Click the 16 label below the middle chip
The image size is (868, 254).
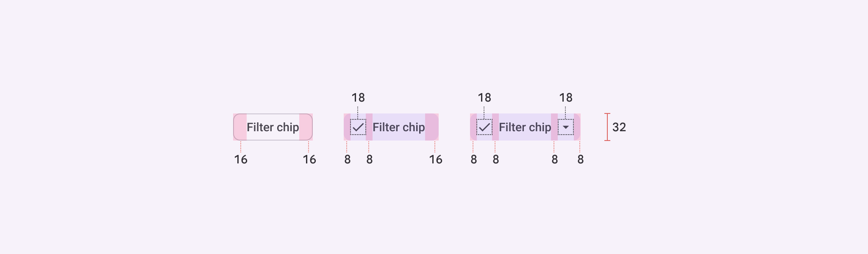click(x=436, y=160)
